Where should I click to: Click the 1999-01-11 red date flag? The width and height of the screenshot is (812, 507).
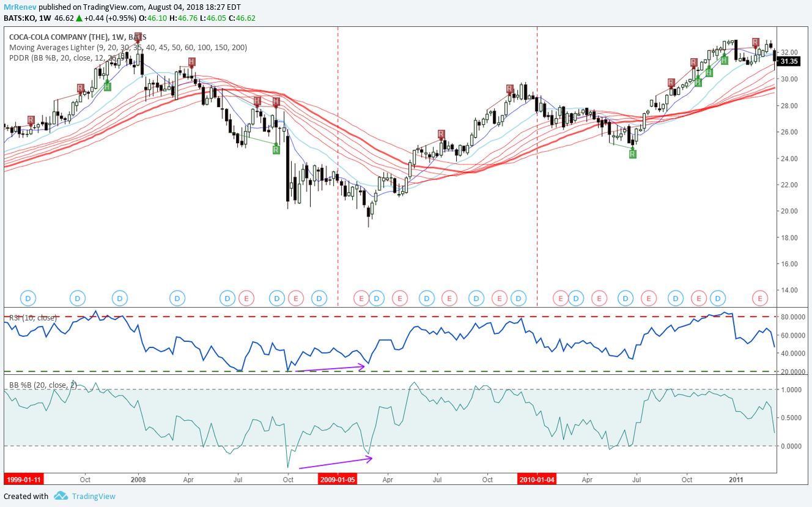click(x=24, y=479)
